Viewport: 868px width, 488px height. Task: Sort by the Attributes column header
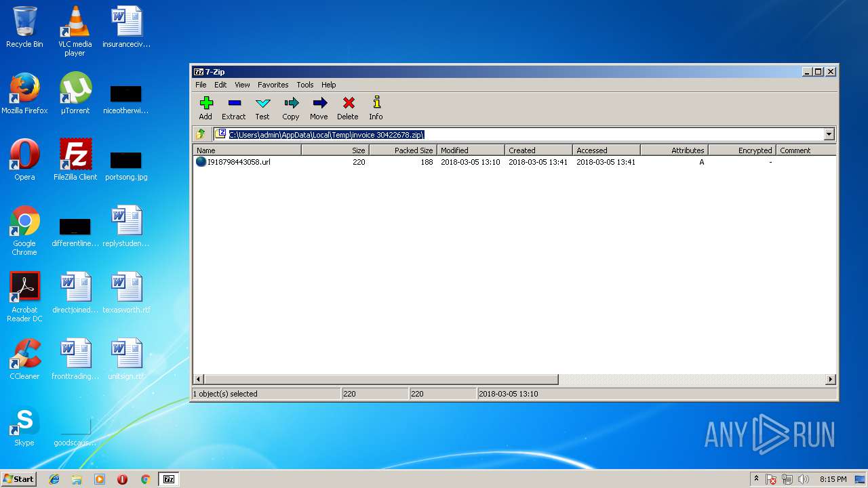point(674,150)
